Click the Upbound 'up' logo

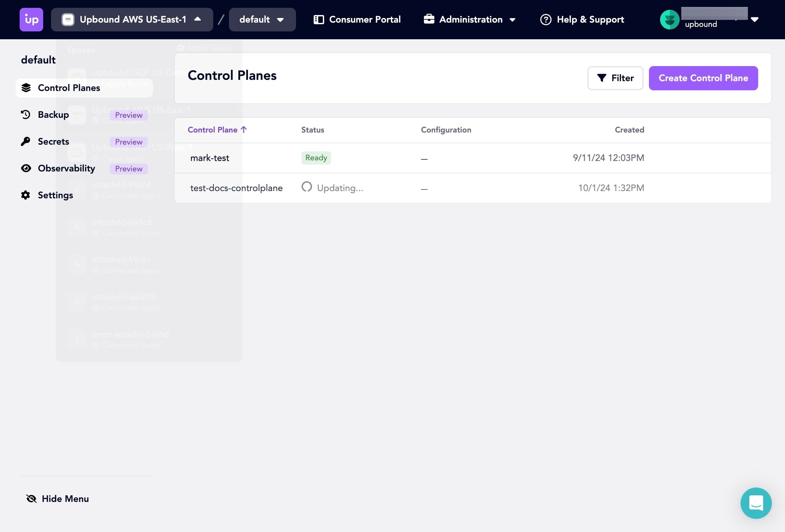pyautogui.click(x=31, y=20)
